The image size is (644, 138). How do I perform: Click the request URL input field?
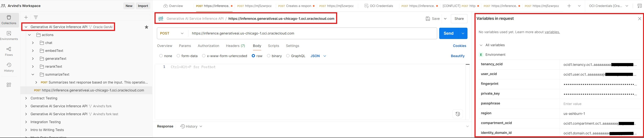pos(312,33)
